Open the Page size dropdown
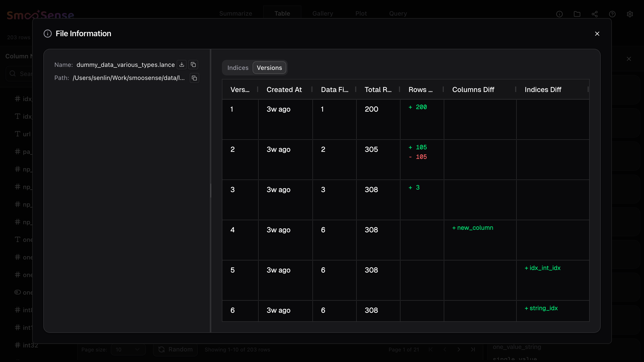644x362 pixels. (x=128, y=350)
